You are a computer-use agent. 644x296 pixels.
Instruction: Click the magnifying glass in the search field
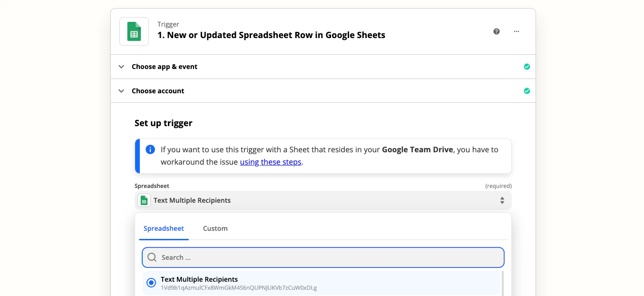tap(152, 257)
